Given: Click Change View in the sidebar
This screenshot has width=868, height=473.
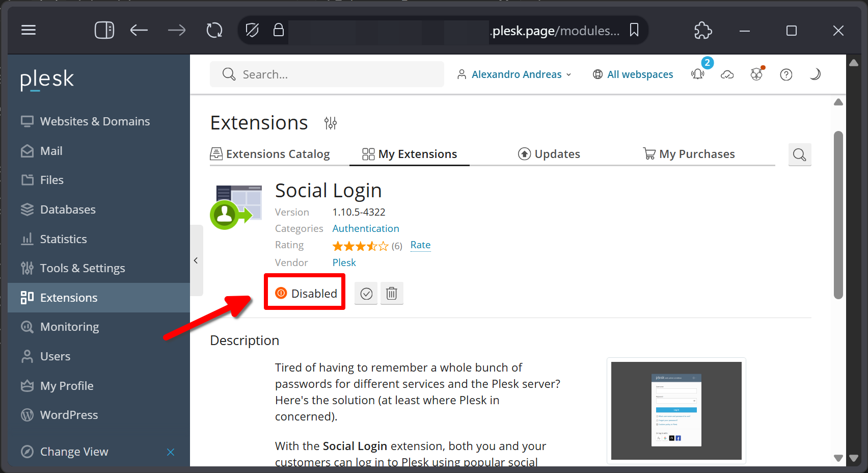Looking at the screenshot, I should (74, 452).
